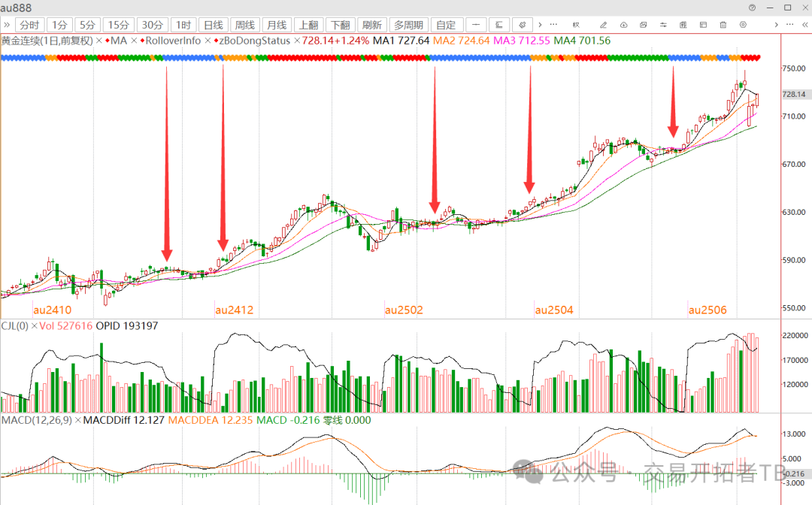This screenshot has height=505, width=812.
Task: Click the calculator table icon
Action: tap(683, 25)
